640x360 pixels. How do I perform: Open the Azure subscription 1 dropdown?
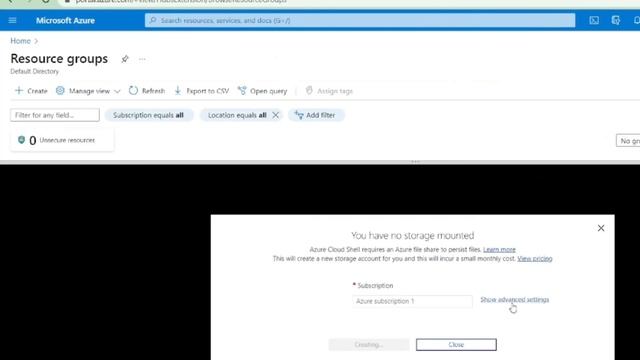[412, 301]
